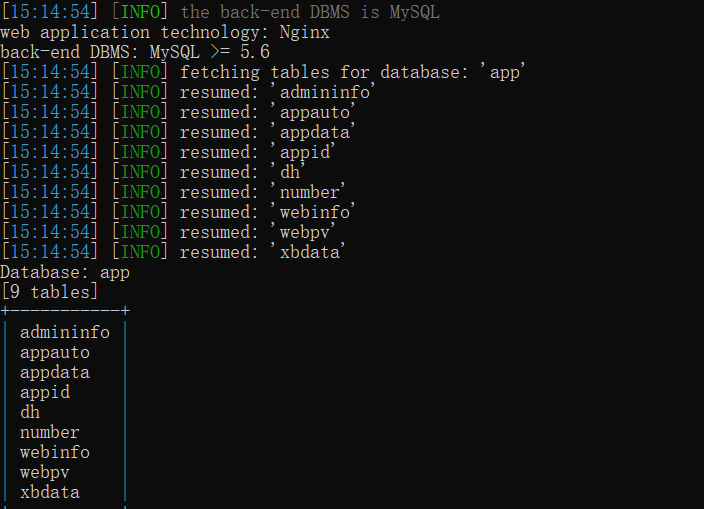The image size is (704, 509).
Task: Click the 'Database: app' line
Action: click(x=65, y=272)
